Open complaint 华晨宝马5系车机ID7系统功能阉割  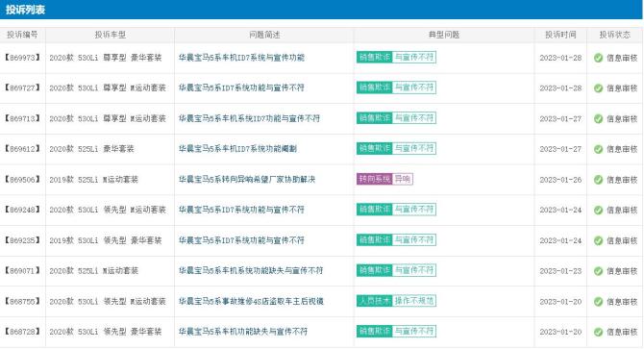pos(237,149)
